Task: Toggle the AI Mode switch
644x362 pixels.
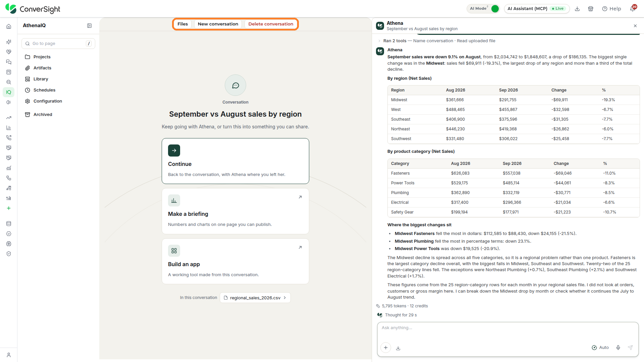Action: click(495, 9)
